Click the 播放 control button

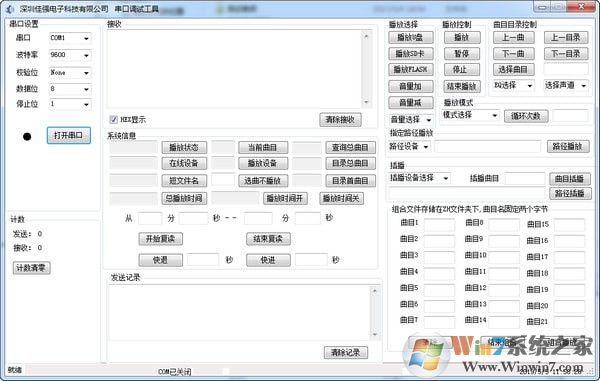pos(462,37)
